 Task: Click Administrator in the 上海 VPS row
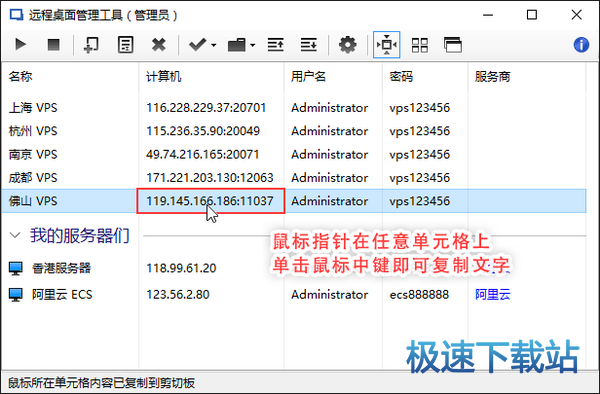tap(329, 107)
